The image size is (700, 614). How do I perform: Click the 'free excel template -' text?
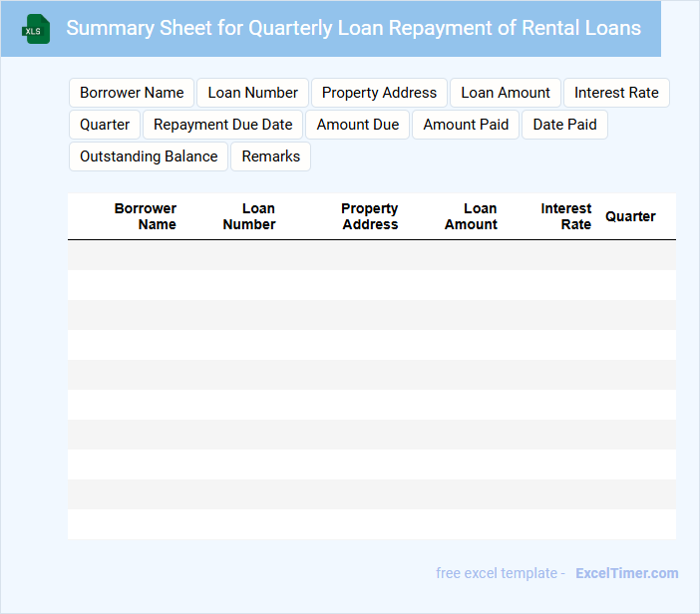pos(501,573)
